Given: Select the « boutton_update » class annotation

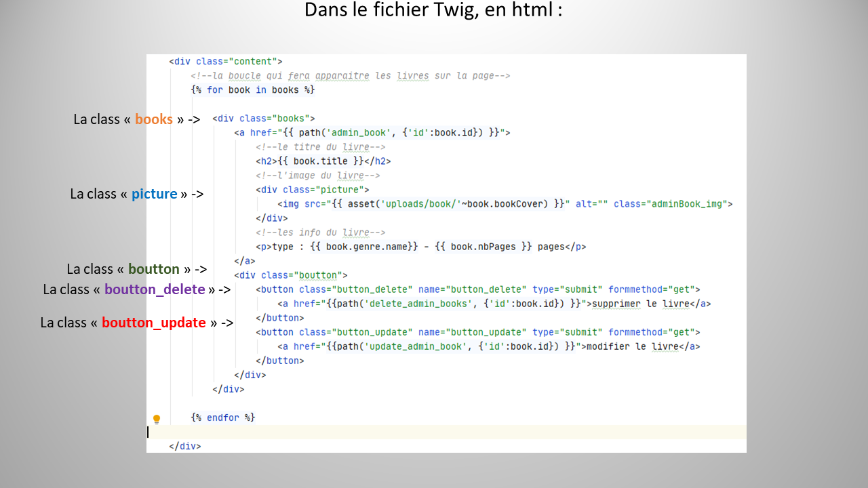Looking at the screenshot, I should coord(136,323).
